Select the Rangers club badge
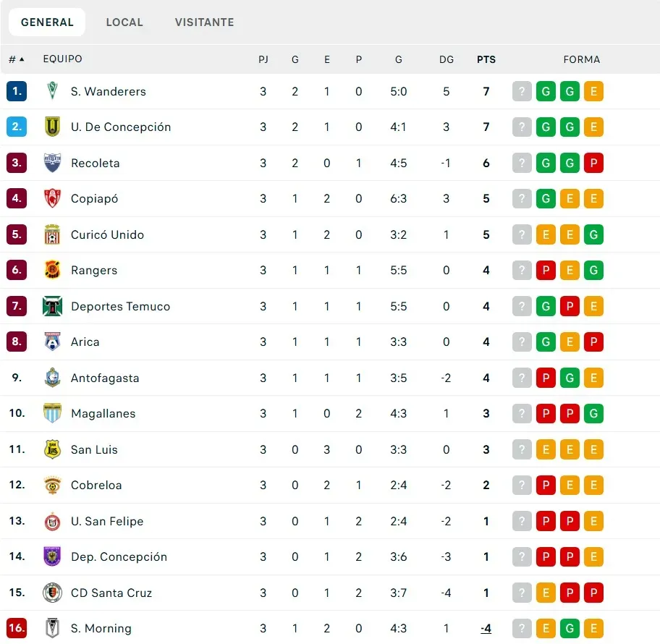This screenshot has width=660, height=644. (x=52, y=270)
